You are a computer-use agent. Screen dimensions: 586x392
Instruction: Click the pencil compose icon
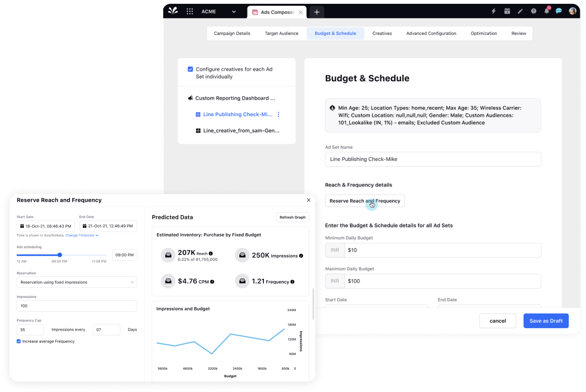point(520,11)
